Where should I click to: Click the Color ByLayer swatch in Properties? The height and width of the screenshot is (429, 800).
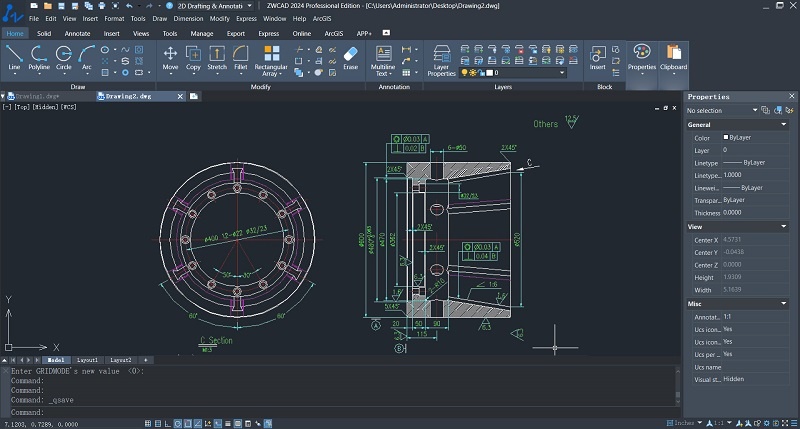[x=727, y=137]
